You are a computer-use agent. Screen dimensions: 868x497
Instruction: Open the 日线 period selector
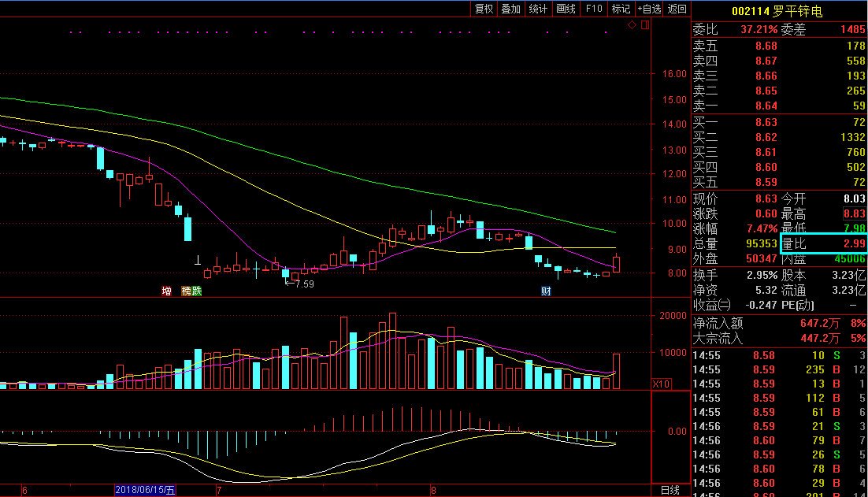pos(670,490)
